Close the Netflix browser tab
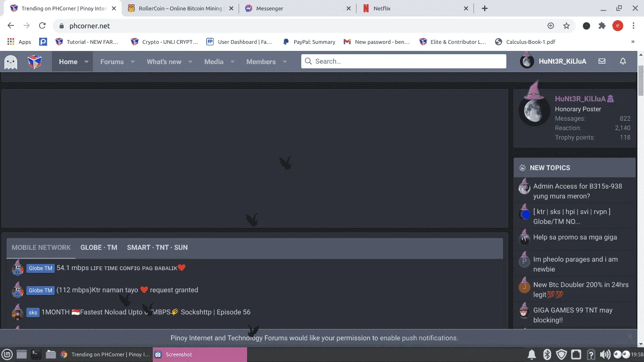Viewport: 644px width, 362px height. pyautogui.click(x=466, y=8)
